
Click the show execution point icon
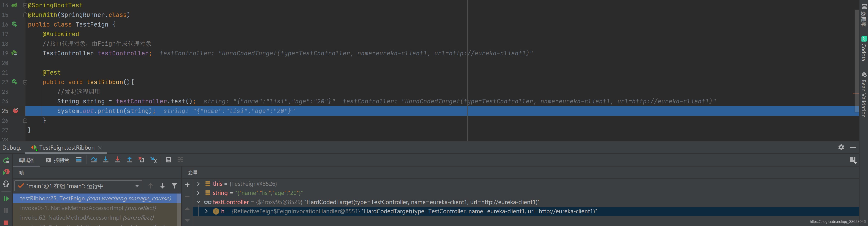[x=78, y=160]
